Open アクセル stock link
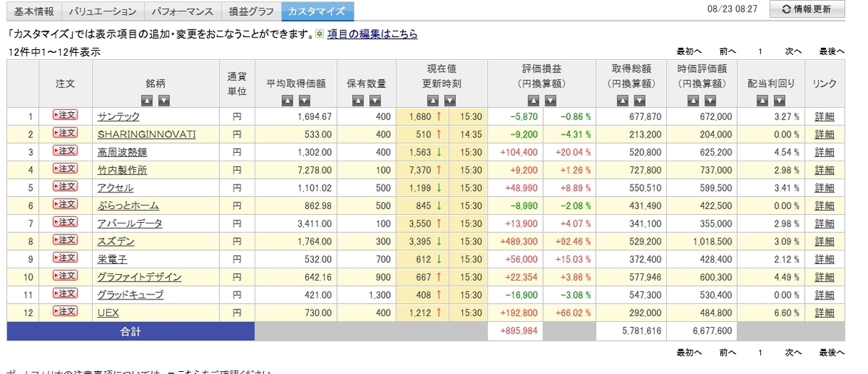This screenshot has height=374, width=868. 115,187
